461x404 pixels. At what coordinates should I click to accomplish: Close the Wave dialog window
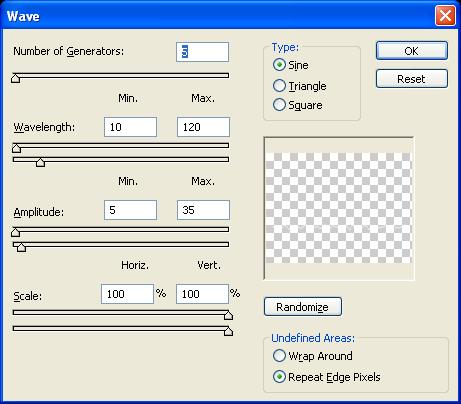tap(445, 16)
